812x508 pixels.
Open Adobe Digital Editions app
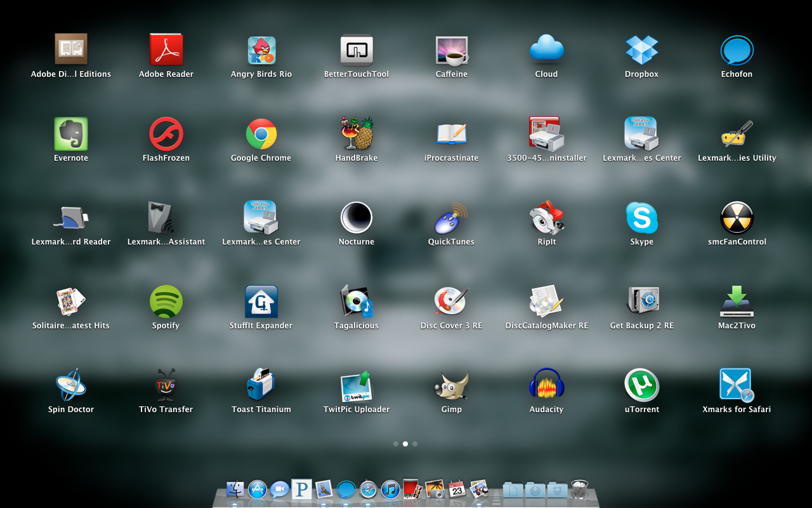point(71,50)
